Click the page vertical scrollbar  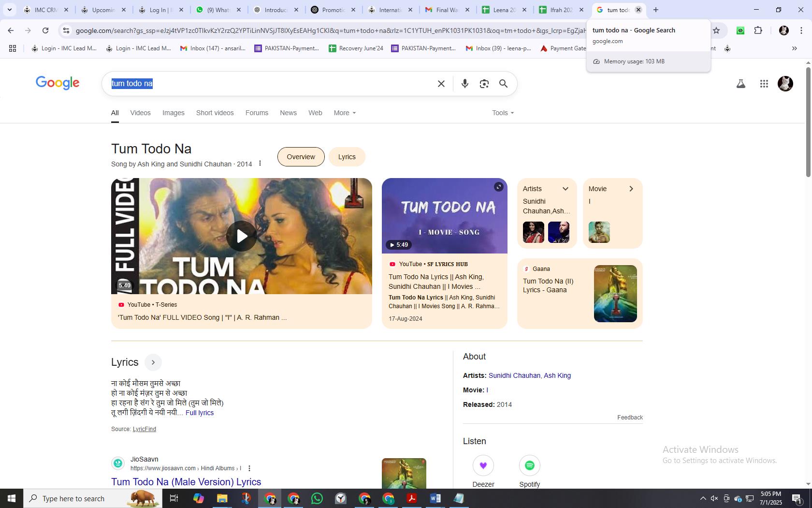click(x=808, y=122)
